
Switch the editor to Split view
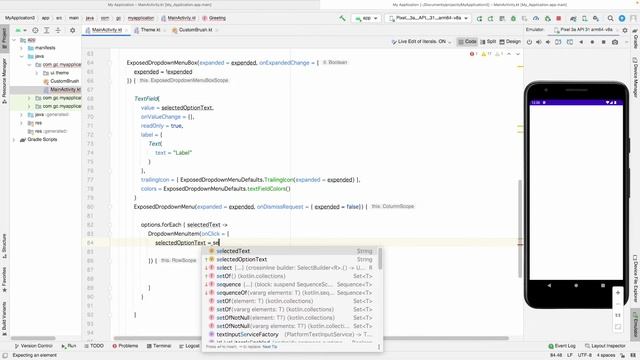coord(488,42)
